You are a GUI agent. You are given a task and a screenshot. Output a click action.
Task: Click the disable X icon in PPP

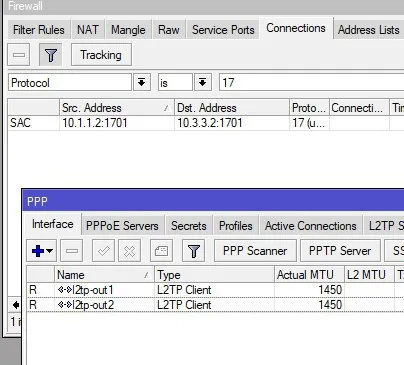129,250
